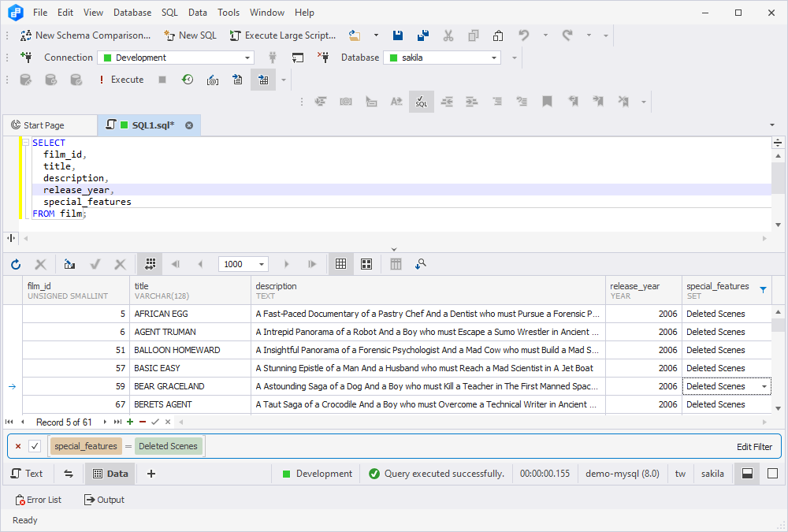Create a New SQL document
The image size is (788, 532).
191,35
